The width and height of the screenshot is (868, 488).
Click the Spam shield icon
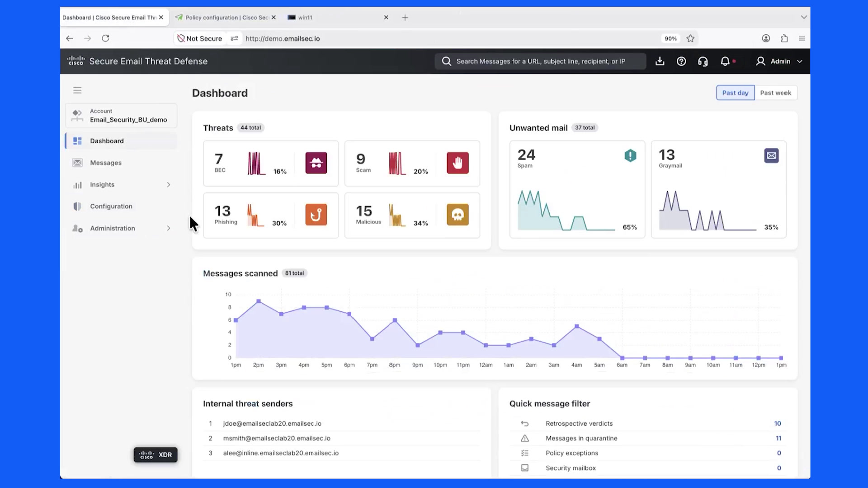[630, 155]
